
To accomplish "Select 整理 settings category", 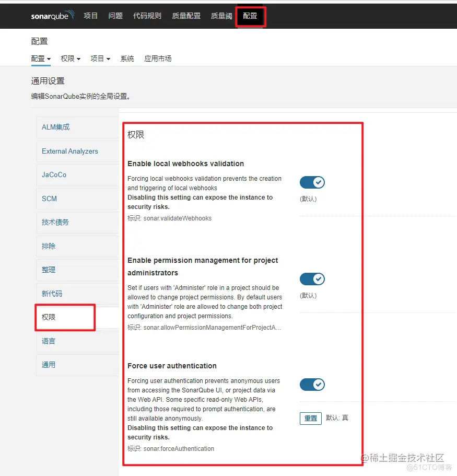I will pyautogui.click(x=78, y=270).
